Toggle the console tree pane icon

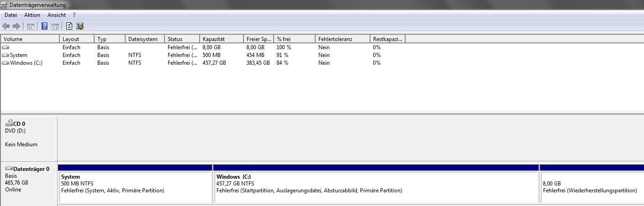pyautogui.click(x=31, y=26)
